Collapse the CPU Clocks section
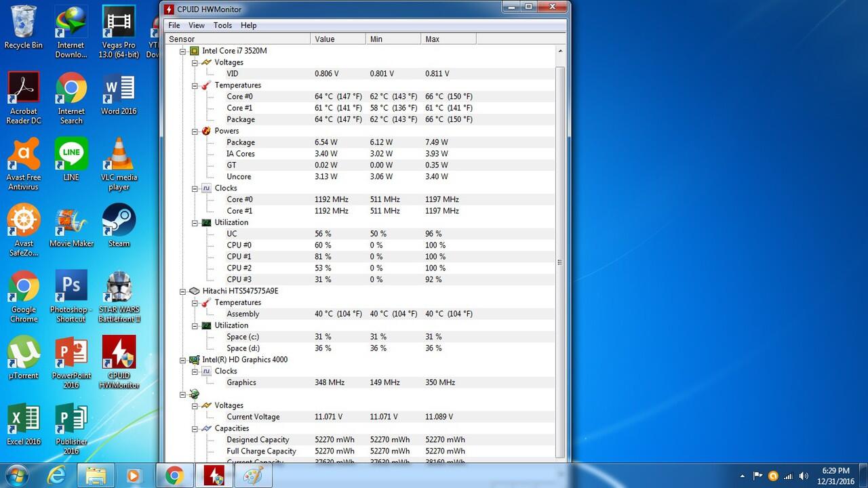 (195, 188)
